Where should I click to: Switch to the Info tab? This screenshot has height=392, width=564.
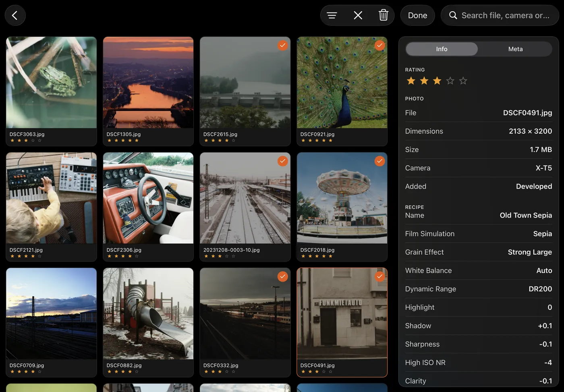[x=442, y=49]
